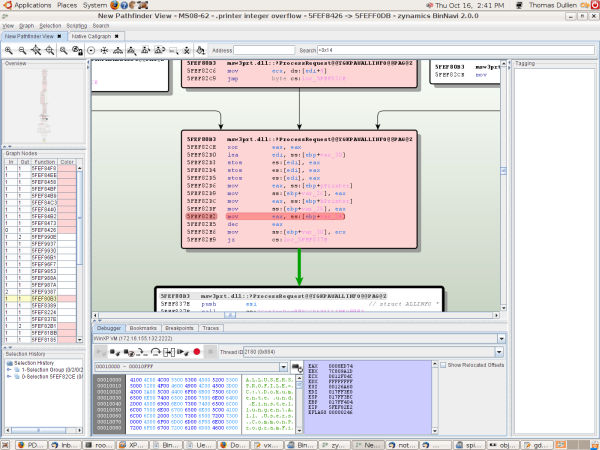
Task: Click the zoom out magnifier toolbar icon
Action: click(22, 49)
